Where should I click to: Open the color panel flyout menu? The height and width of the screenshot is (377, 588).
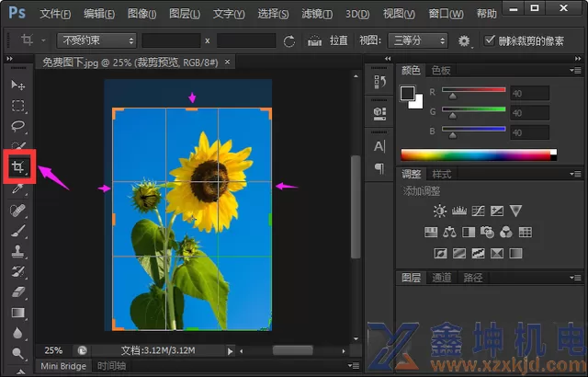(x=575, y=70)
